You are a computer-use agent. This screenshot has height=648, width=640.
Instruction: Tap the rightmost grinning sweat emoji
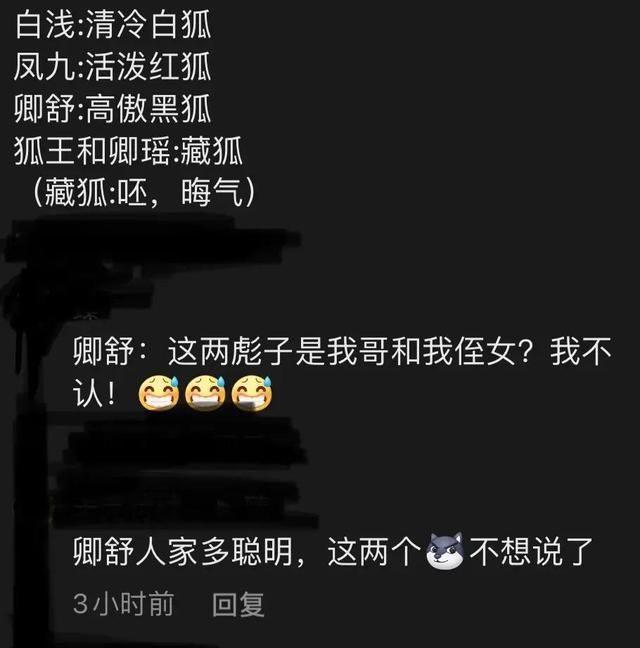(252, 393)
